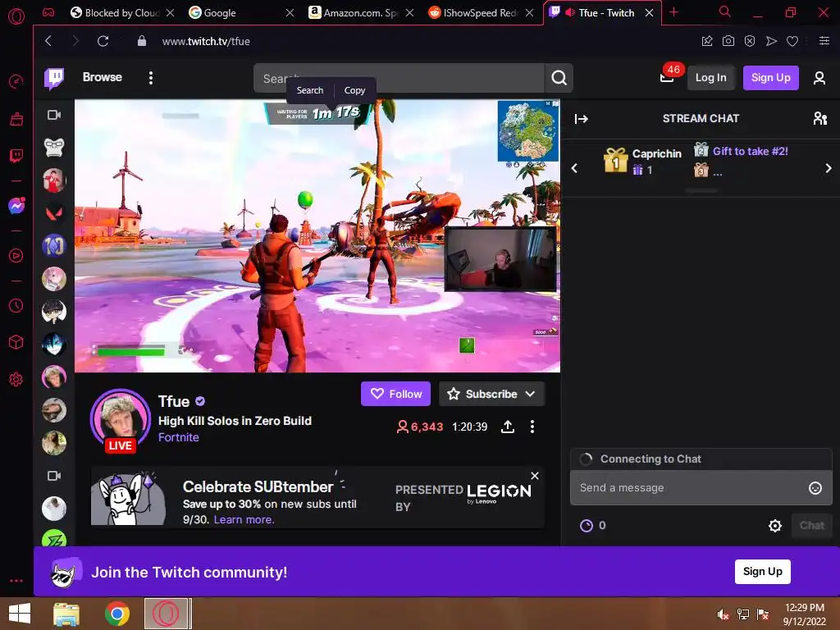Open Opera easy setup sliders icon
Screen dimensions: 840x630
824,41
